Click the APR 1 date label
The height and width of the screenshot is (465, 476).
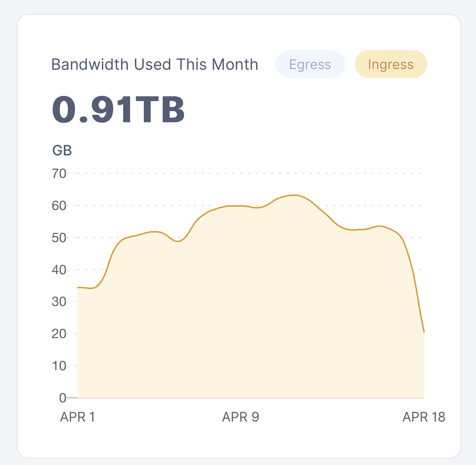pyautogui.click(x=77, y=417)
